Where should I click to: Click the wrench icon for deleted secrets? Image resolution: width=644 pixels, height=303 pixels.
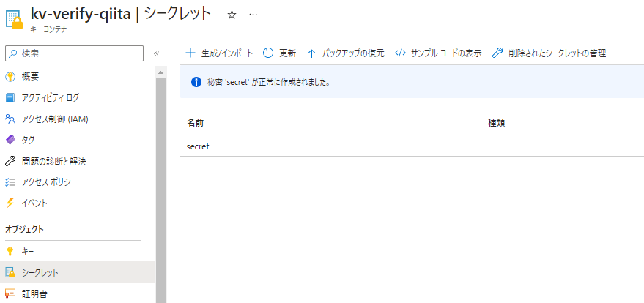(x=497, y=53)
